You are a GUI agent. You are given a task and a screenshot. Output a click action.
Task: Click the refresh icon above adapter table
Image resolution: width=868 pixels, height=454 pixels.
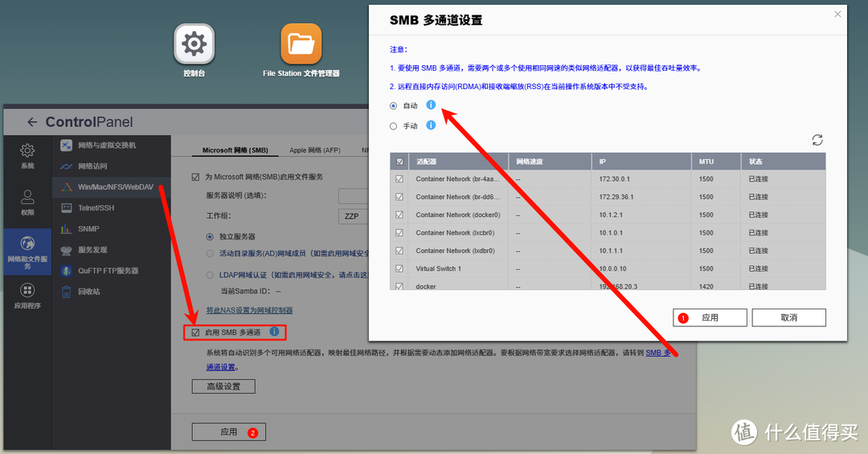(x=817, y=140)
